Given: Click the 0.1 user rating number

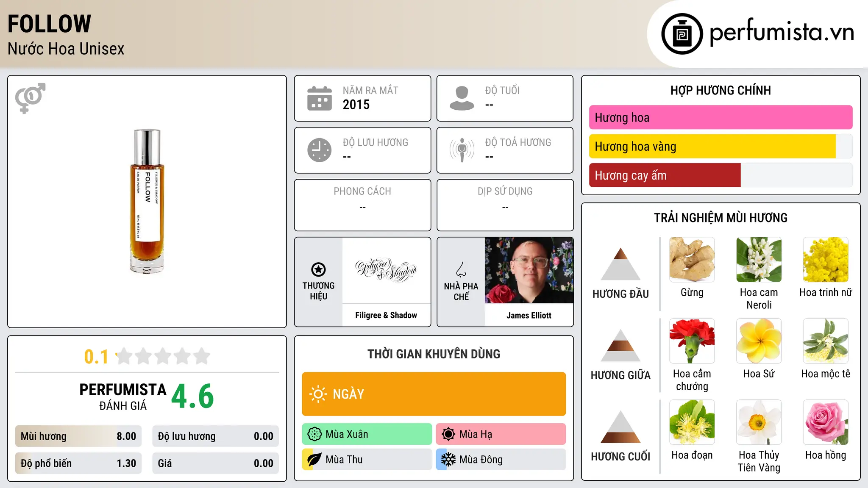Looking at the screenshot, I should tap(96, 357).
